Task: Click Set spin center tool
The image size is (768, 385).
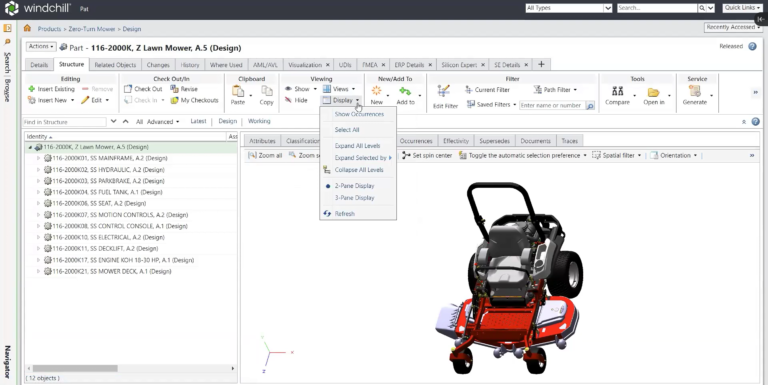Action: point(427,155)
